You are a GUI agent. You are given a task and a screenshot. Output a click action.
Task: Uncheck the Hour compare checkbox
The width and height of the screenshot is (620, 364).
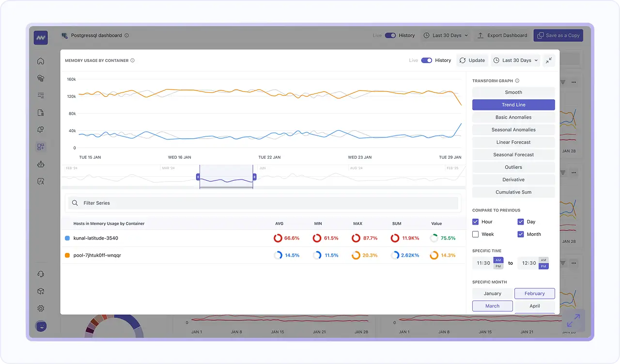476,222
